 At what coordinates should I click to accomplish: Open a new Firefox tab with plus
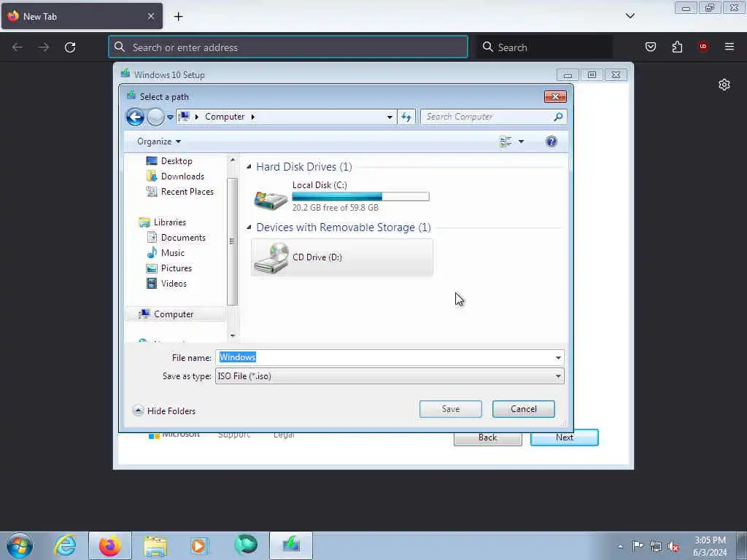click(178, 17)
